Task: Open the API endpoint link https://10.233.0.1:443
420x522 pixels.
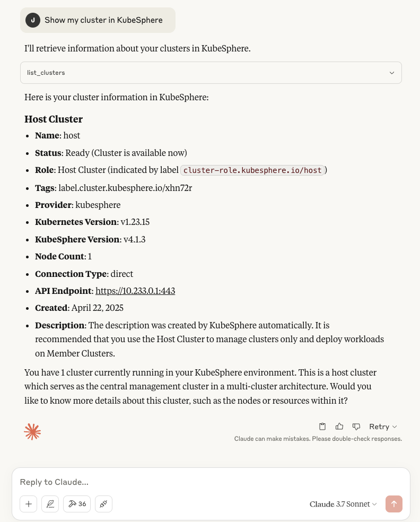Action: [135, 291]
